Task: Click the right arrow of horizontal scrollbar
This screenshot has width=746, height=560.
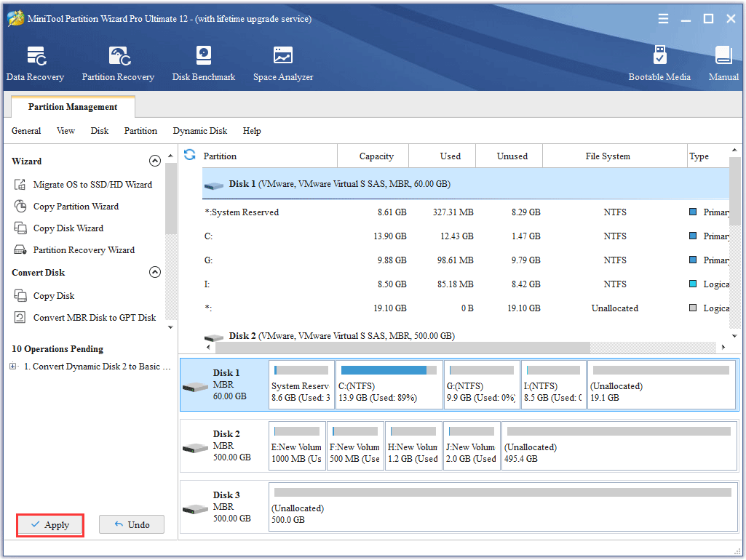Action: click(723, 347)
